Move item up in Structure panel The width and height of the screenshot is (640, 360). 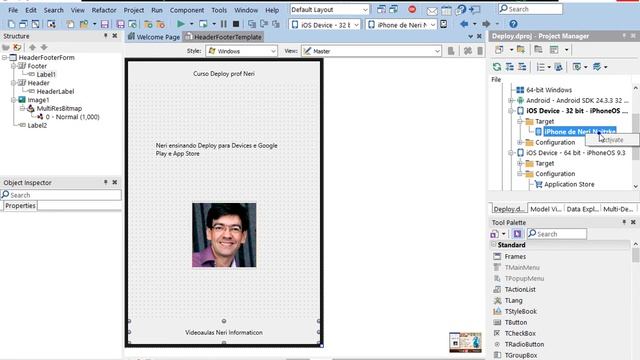32,47
